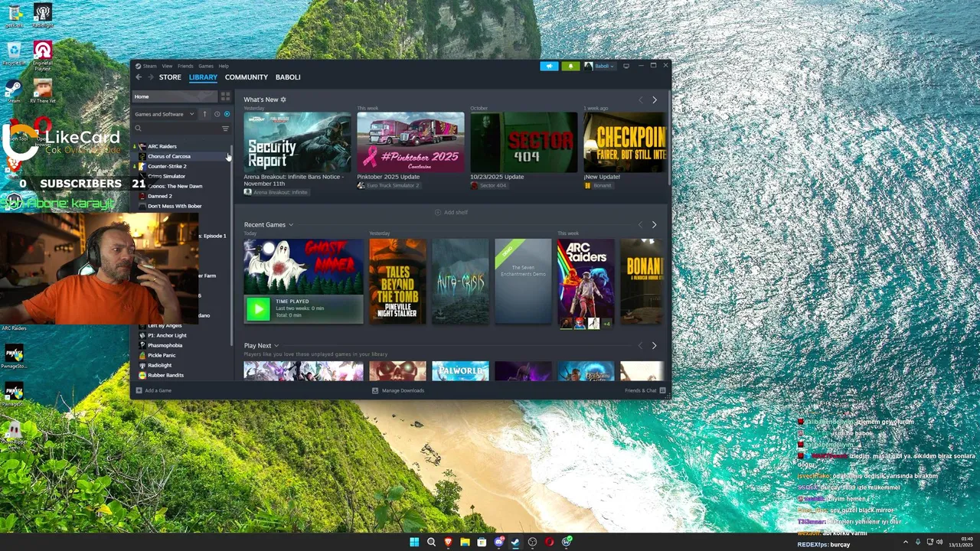Image resolution: width=980 pixels, height=551 pixels.
Task: Open the green notifications bell
Action: (x=570, y=66)
